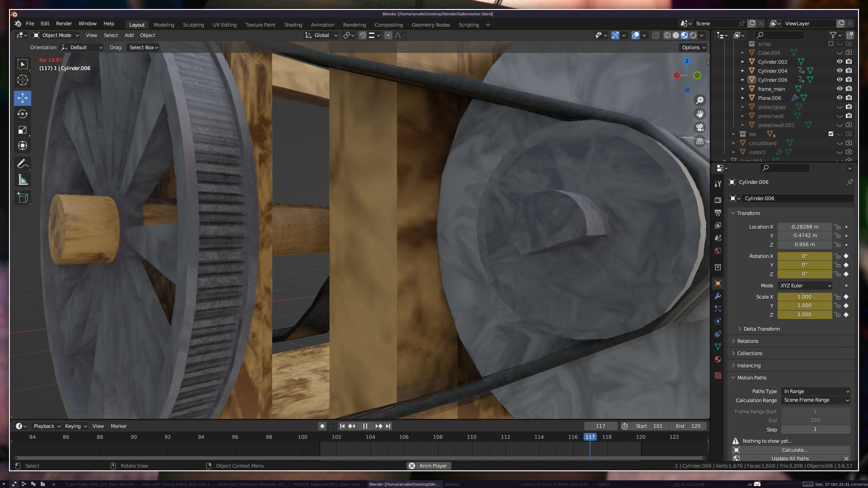Toggle frame_main viewport visibility
This screenshot has height=488, width=868.
tap(840, 89)
